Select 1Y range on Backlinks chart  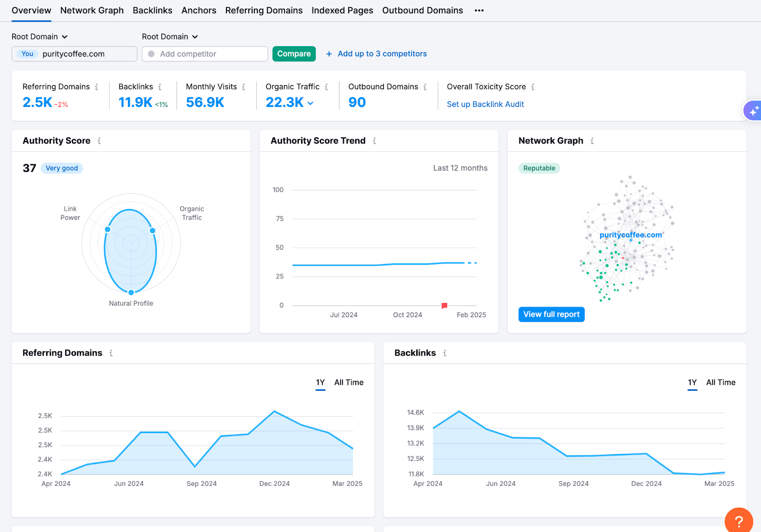pyautogui.click(x=692, y=383)
